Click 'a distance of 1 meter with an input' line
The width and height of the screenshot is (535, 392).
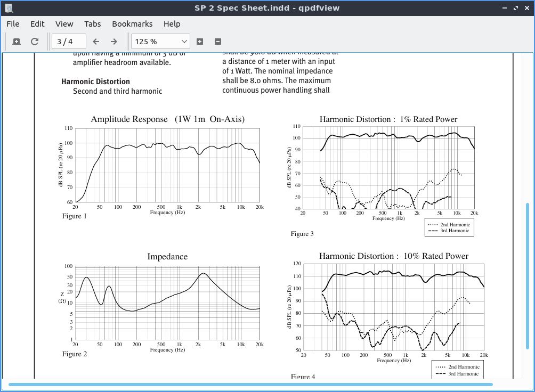point(278,61)
